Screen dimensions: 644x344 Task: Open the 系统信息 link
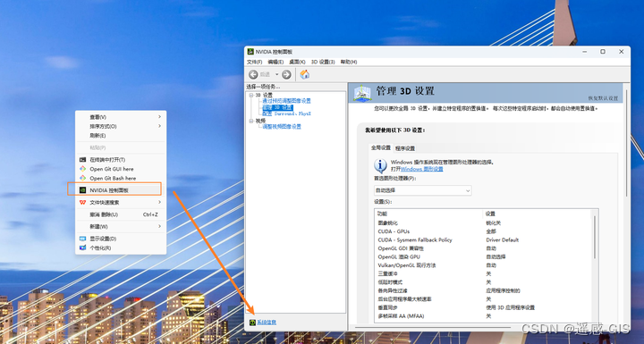pyautogui.click(x=267, y=323)
